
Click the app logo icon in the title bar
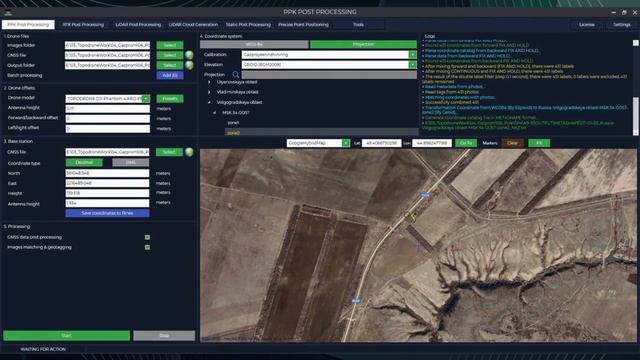(x=8, y=12)
